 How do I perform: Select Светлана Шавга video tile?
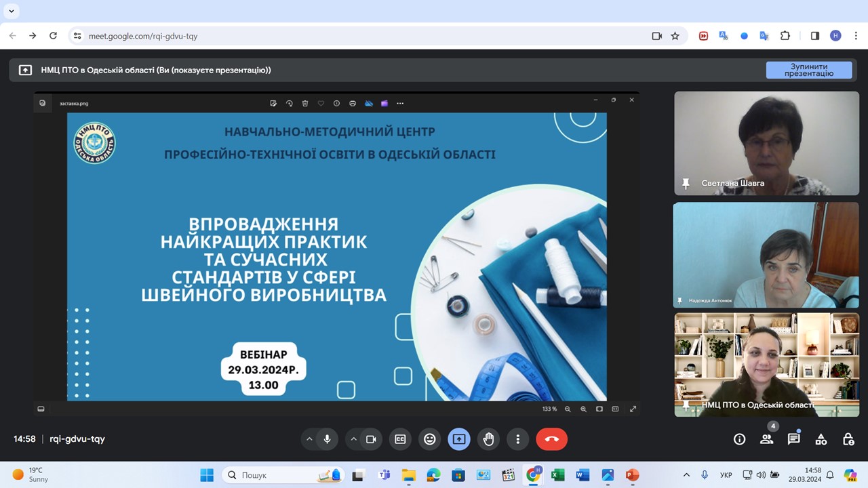pyautogui.click(x=766, y=143)
